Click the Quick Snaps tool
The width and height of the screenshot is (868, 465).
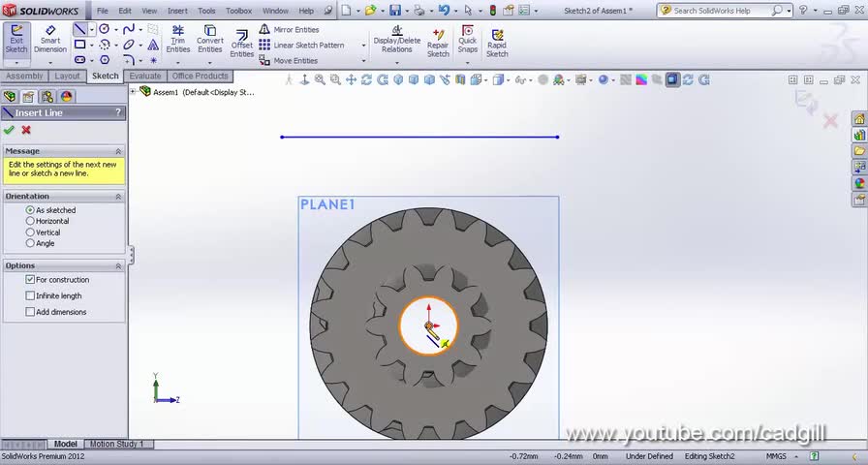pyautogui.click(x=468, y=39)
